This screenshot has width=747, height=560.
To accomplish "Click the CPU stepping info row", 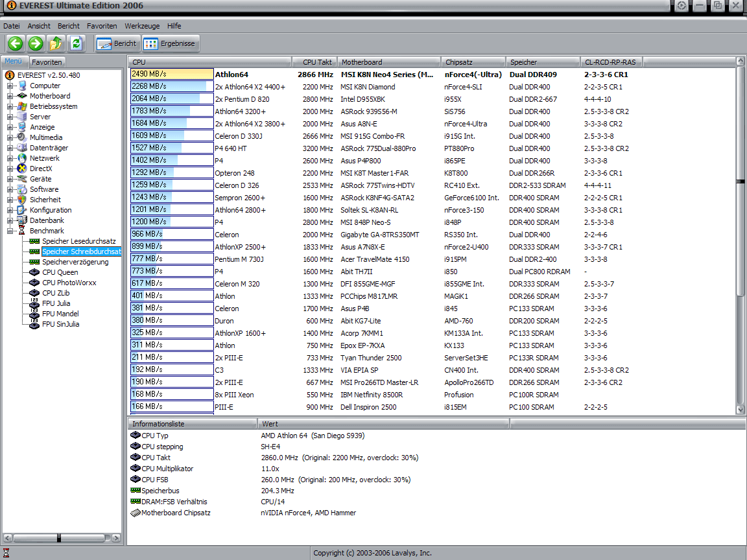I will (436, 447).
